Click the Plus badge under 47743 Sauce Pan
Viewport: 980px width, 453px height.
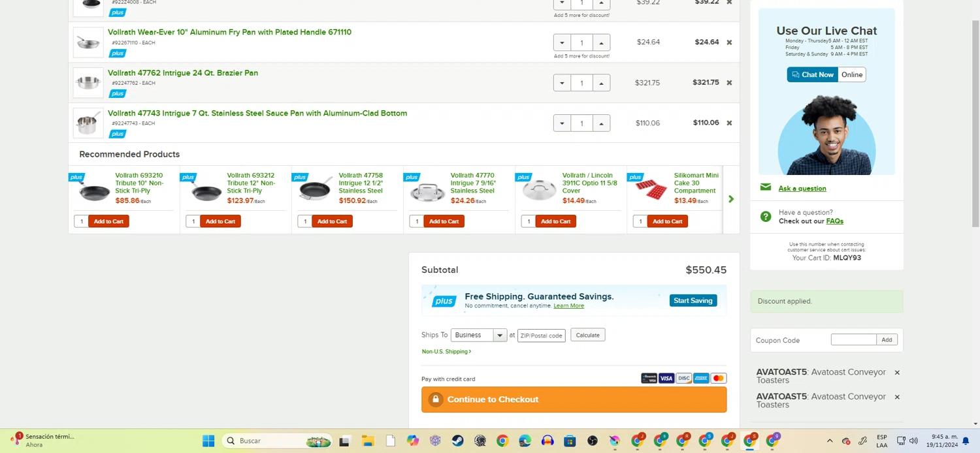tap(118, 134)
